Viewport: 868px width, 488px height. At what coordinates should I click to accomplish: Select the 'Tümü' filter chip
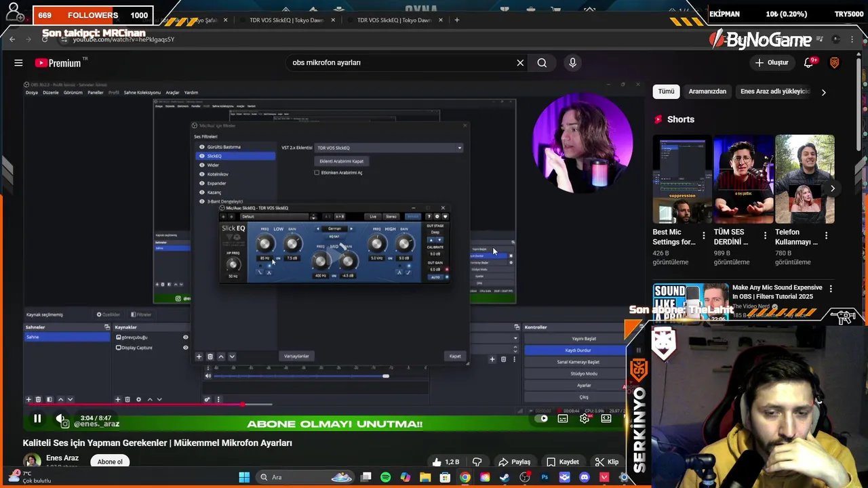pyautogui.click(x=667, y=91)
